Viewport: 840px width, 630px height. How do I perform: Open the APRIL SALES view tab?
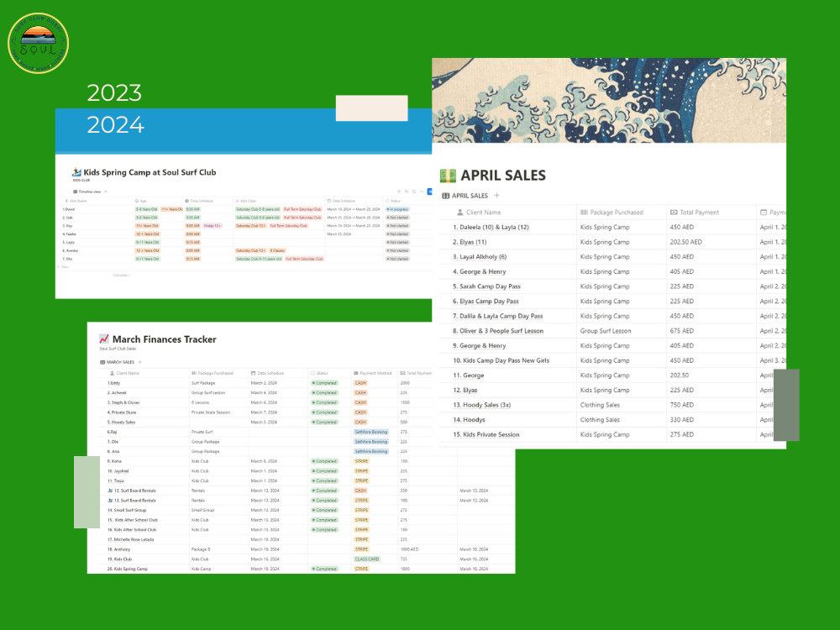465,196
